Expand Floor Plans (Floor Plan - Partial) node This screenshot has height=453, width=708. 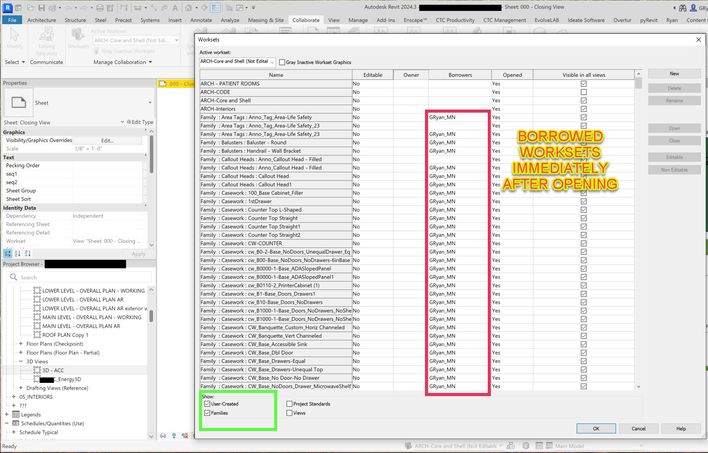[21, 352]
